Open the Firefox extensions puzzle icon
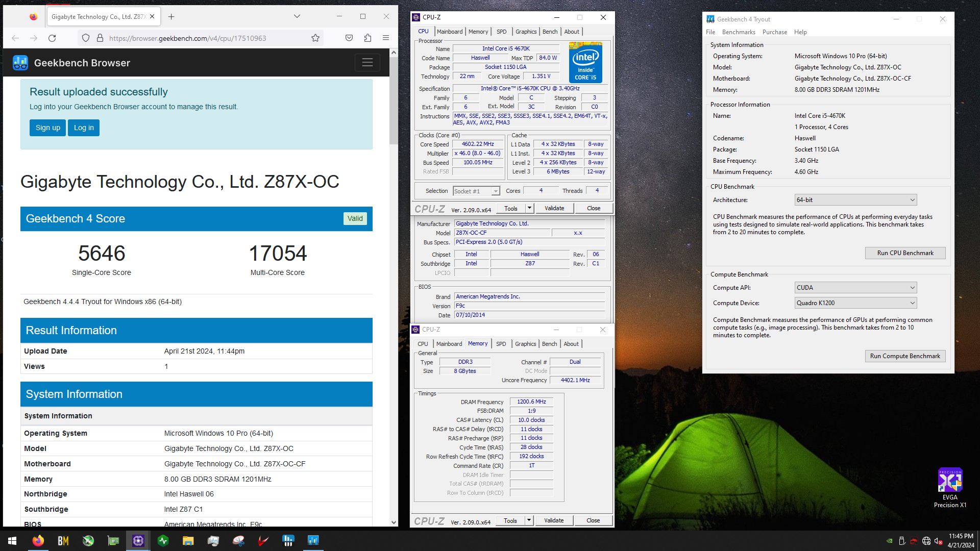This screenshot has height=551, width=980. point(367,38)
